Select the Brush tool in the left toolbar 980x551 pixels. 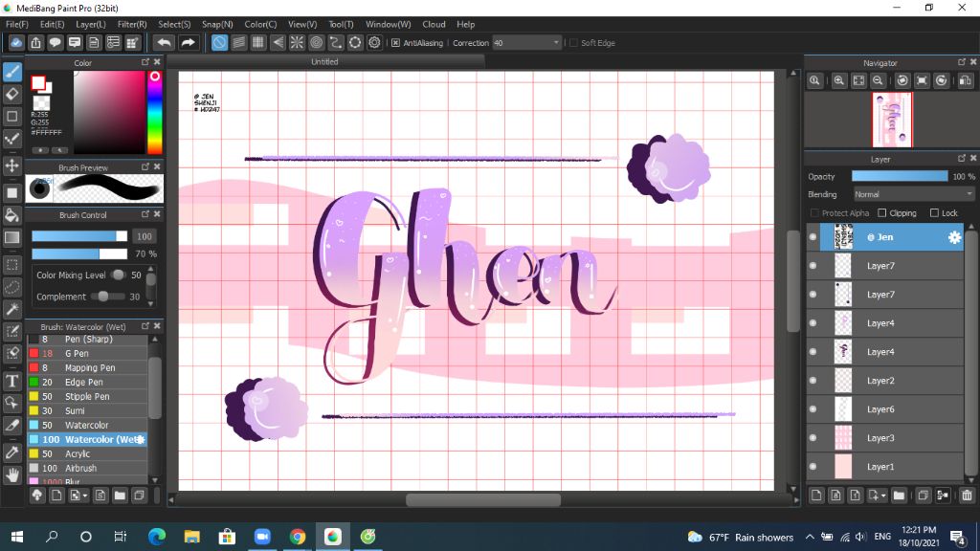pyautogui.click(x=11, y=72)
